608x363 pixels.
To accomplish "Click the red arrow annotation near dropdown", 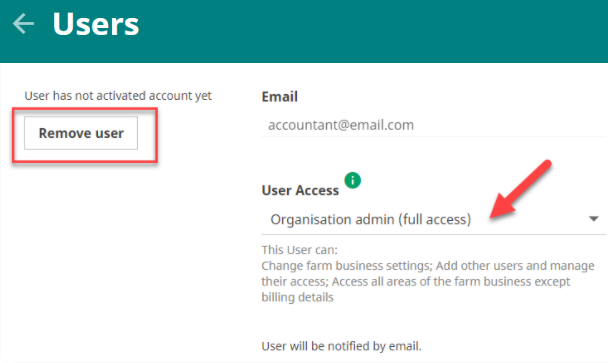I will click(520, 190).
